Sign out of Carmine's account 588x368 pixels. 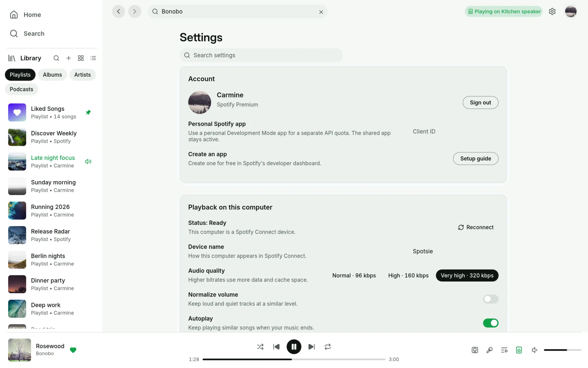(x=480, y=102)
